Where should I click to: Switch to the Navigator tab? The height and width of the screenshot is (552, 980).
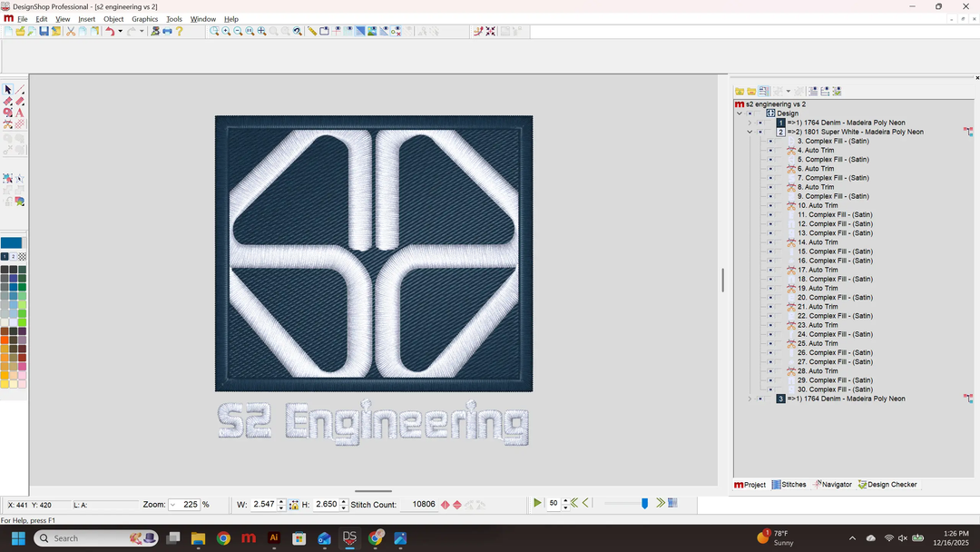point(832,485)
